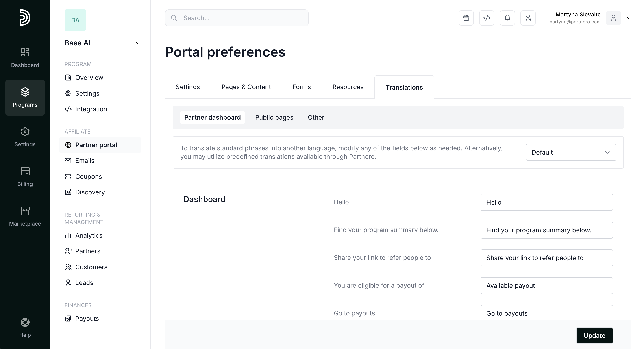
Task: Open the code integration icon button
Action: pos(487,18)
